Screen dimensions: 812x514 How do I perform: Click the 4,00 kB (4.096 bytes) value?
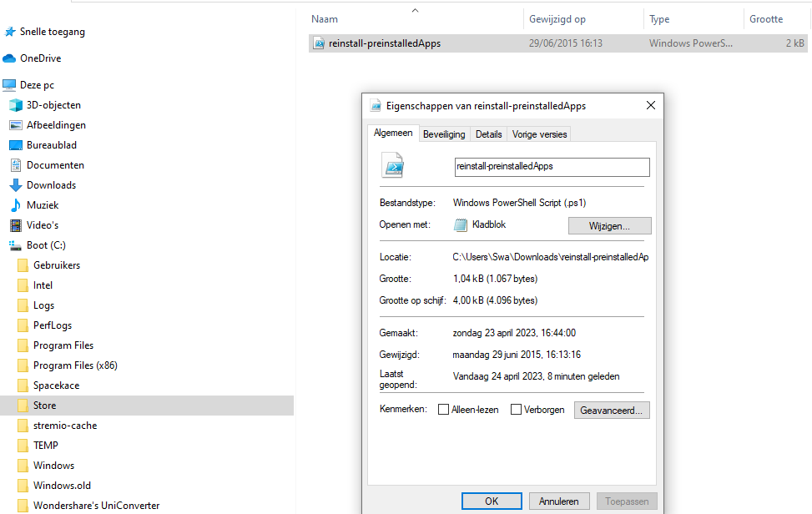click(x=495, y=300)
